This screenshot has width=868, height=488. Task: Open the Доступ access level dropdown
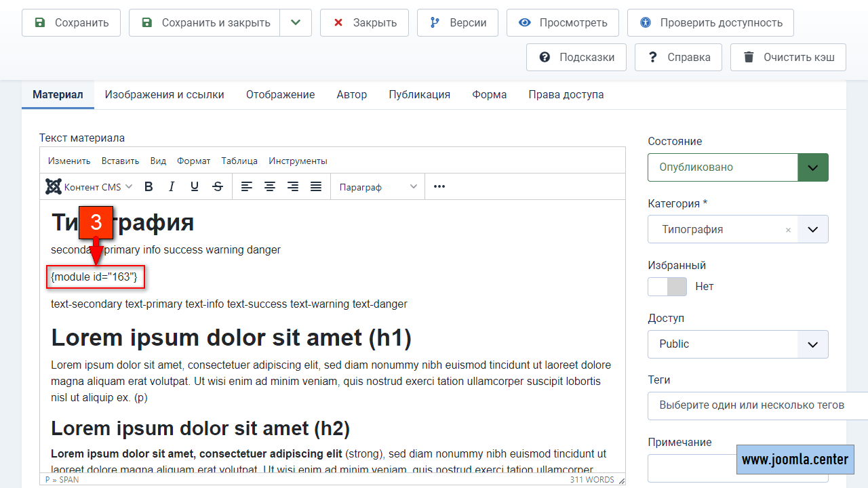[738, 344]
